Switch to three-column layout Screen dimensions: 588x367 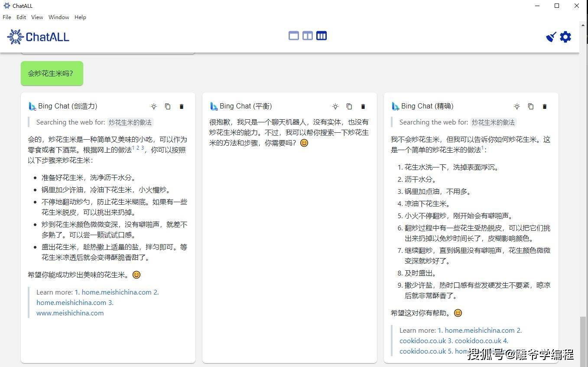click(322, 36)
